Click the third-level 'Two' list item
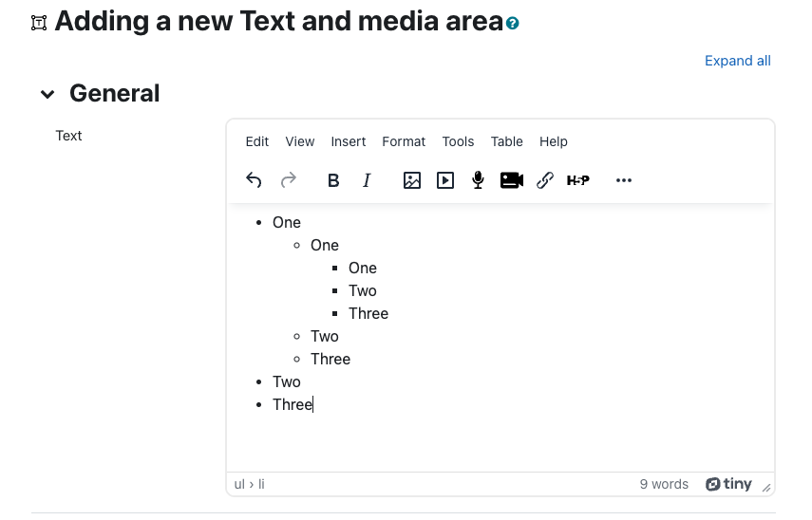This screenshot has width=812, height=520. 362,290
